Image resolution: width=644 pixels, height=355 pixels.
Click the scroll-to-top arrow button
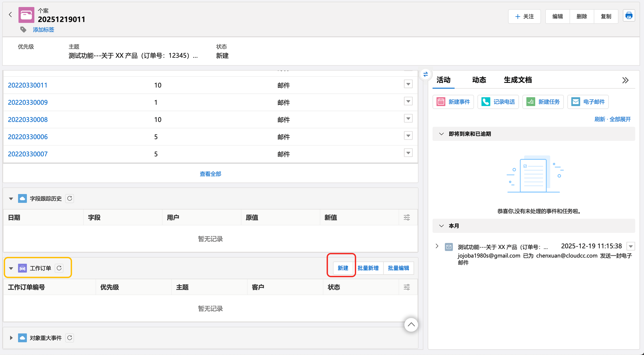tap(411, 324)
